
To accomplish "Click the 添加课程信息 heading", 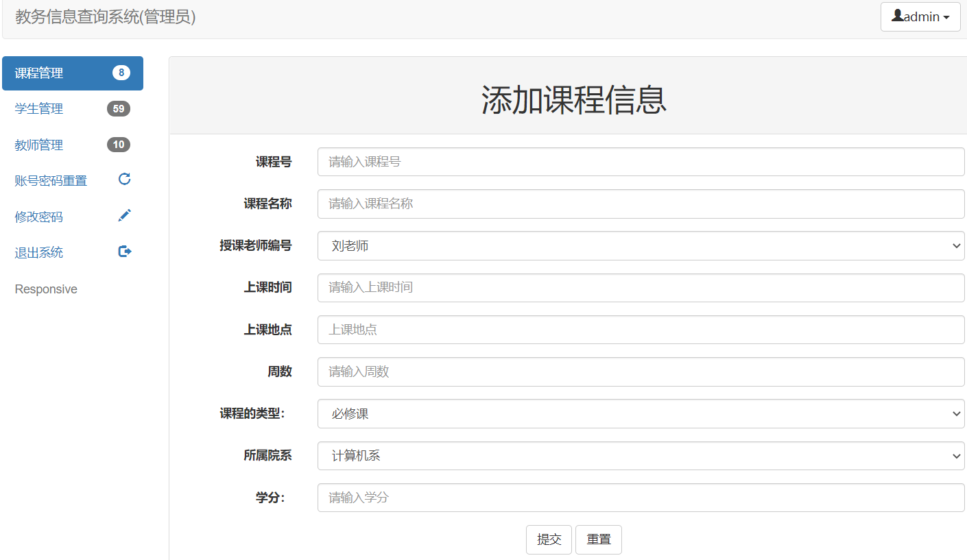I will click(x=574, y=100).
